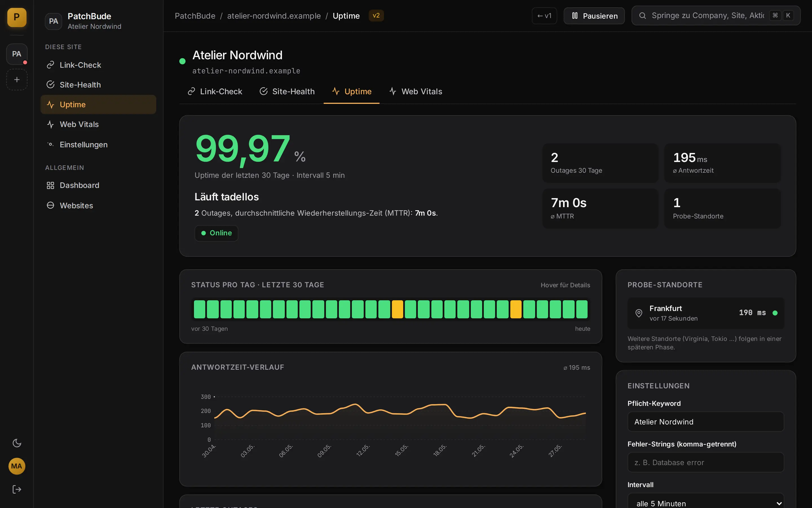Screen dimensions: 812x508
Task: Click the ⌘ keyboard shortcut badge
Action: pyautogui.click(x=775, y=16)
